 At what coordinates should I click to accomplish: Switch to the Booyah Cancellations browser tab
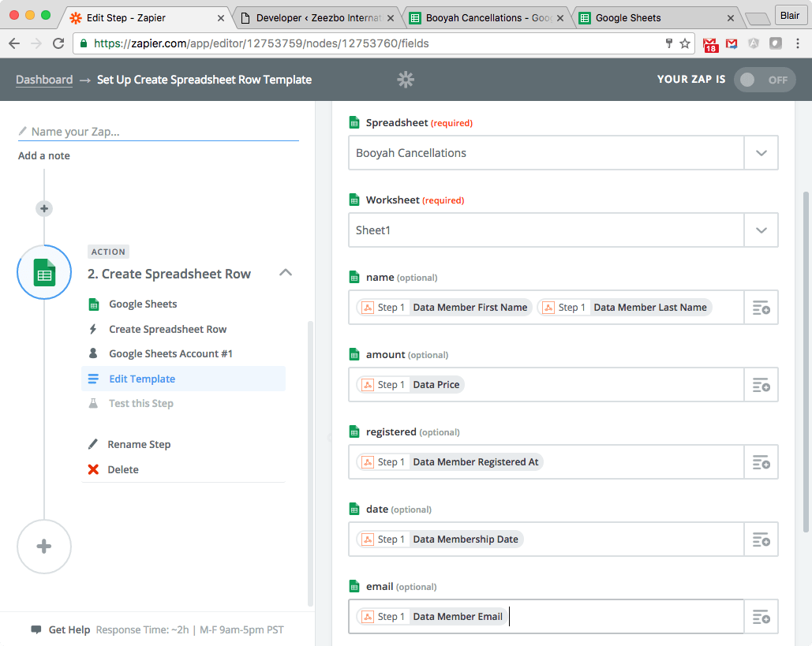(488, 18)
